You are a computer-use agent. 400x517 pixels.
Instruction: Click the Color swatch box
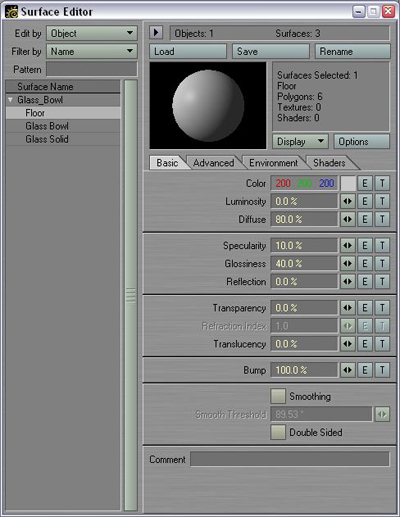[x=348, y=183]
